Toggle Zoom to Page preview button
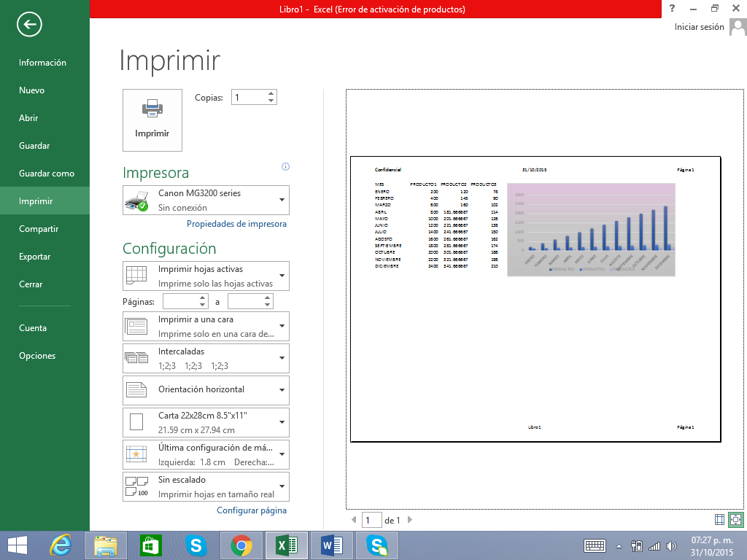The image size is (747, 560). 735,519
